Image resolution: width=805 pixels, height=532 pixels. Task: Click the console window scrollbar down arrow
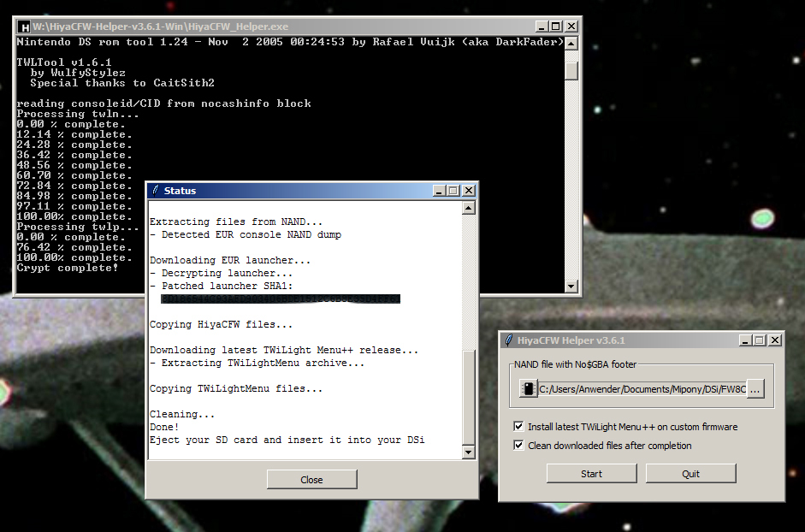[x=571, y=286]
